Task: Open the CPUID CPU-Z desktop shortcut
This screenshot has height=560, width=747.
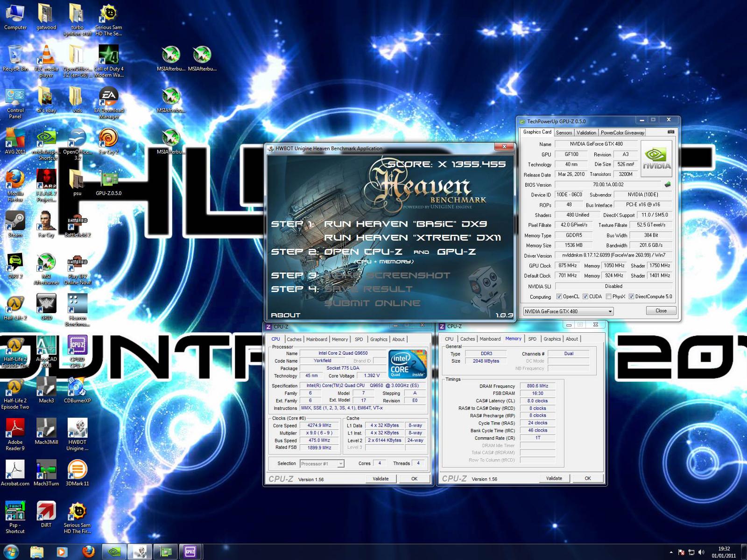Action: [77, 351]
